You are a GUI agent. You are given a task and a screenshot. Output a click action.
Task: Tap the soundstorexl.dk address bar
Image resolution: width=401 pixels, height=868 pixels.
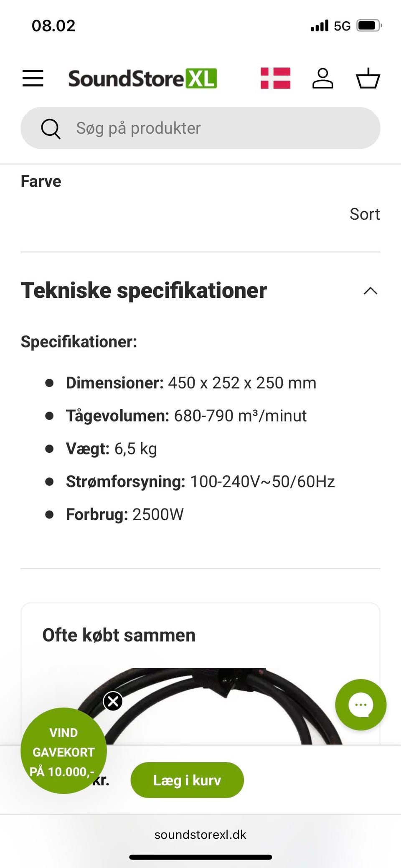(x=200, y=835)
